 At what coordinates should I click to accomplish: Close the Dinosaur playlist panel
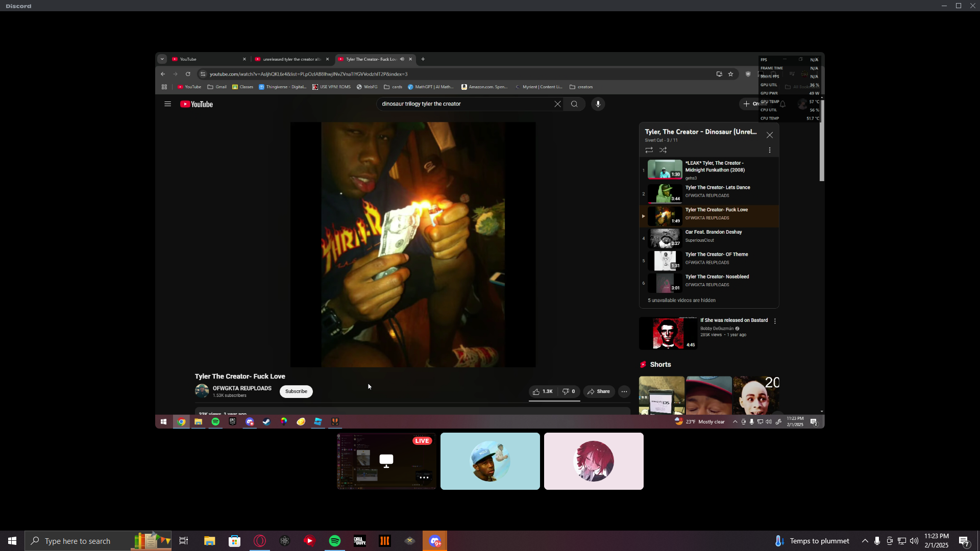coord(769,135)
